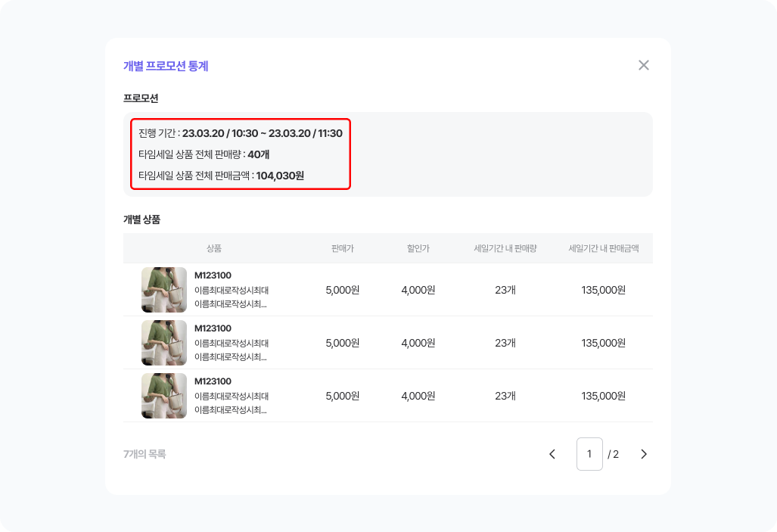Click the 세일기간 내 판매량 column header
Image resolution: width=777 pixels, height=532 pixels.
coord(504,248)
